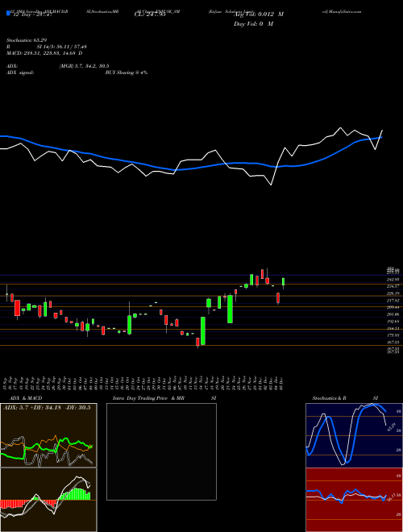Open the ADX indicator chart panel
Screen dimensions: 403x532
click(x=48, y=435)
